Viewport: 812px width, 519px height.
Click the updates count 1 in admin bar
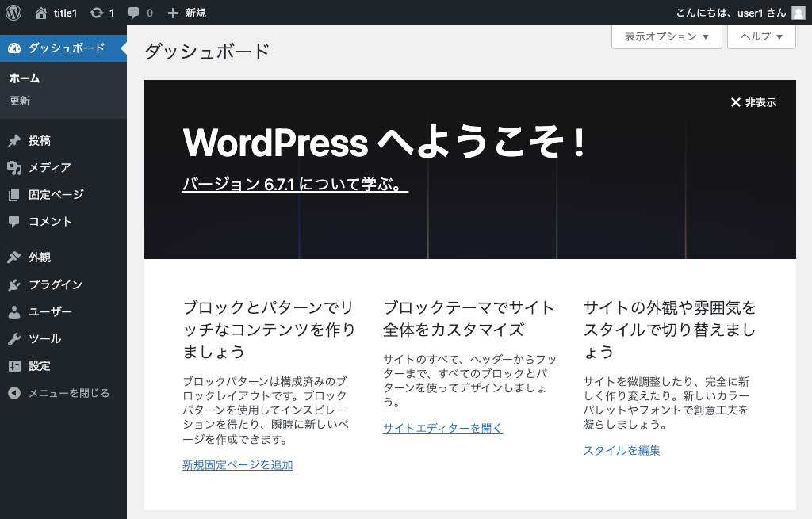[111, 13]
